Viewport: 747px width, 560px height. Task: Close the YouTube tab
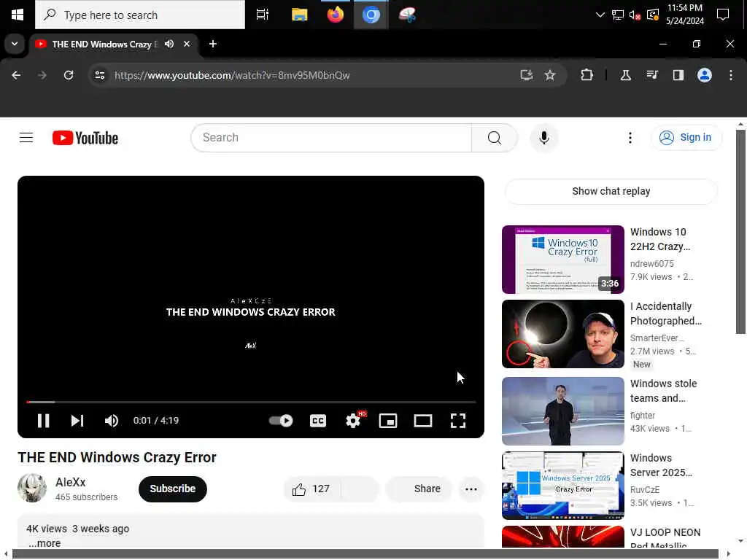pos(187,44)
